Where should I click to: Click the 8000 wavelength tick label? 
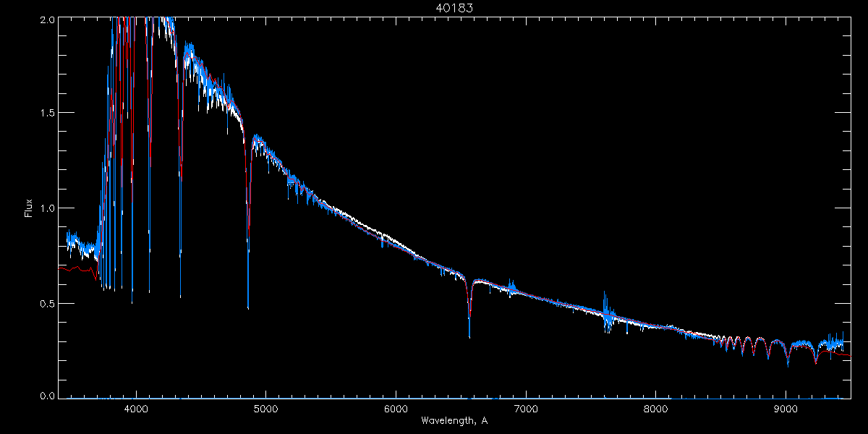[x=656, y=408]
